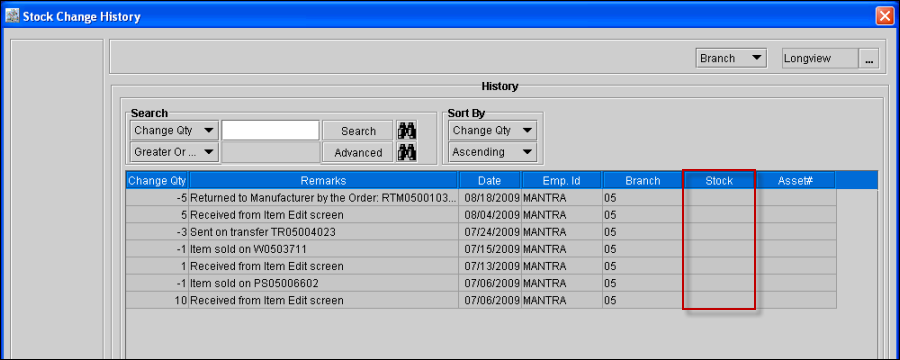Click the date 08/04/2009 cell
This screenshot has height=360, width=900.
point(490,215)
